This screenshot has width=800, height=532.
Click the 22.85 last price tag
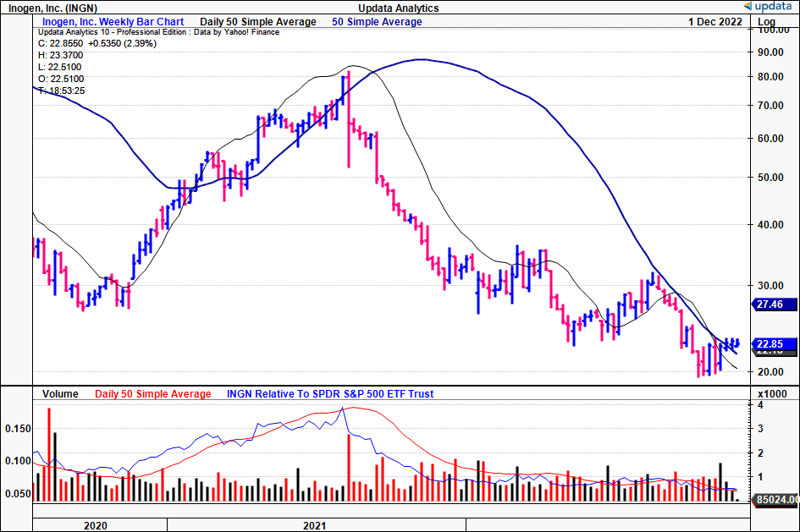pos(775,344)
